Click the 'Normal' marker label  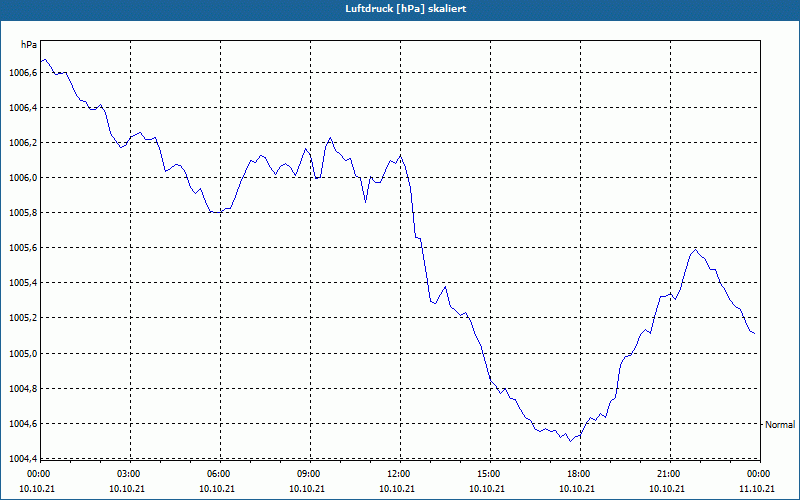pos(780,424)
